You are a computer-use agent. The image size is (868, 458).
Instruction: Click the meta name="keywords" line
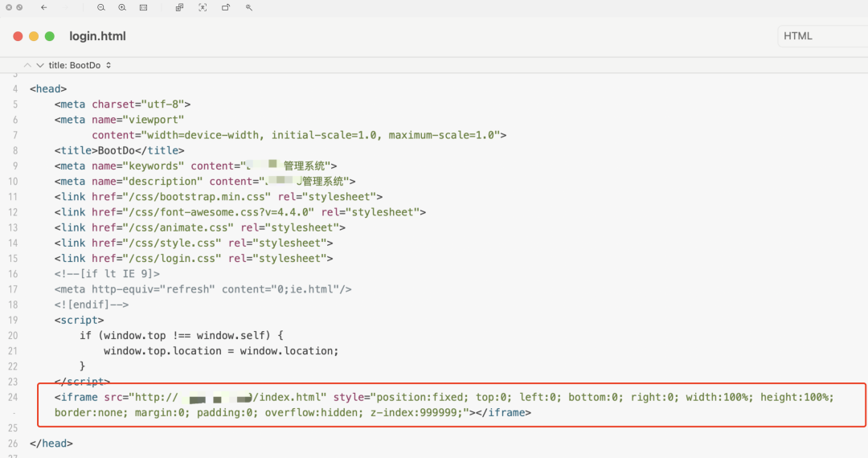pyautogui.click(x=195, y=166)
